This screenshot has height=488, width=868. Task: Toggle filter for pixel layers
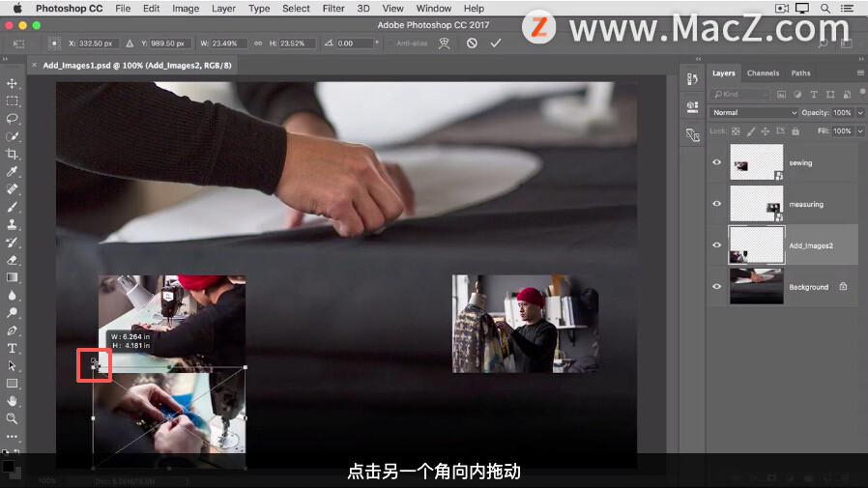point(781,95)
